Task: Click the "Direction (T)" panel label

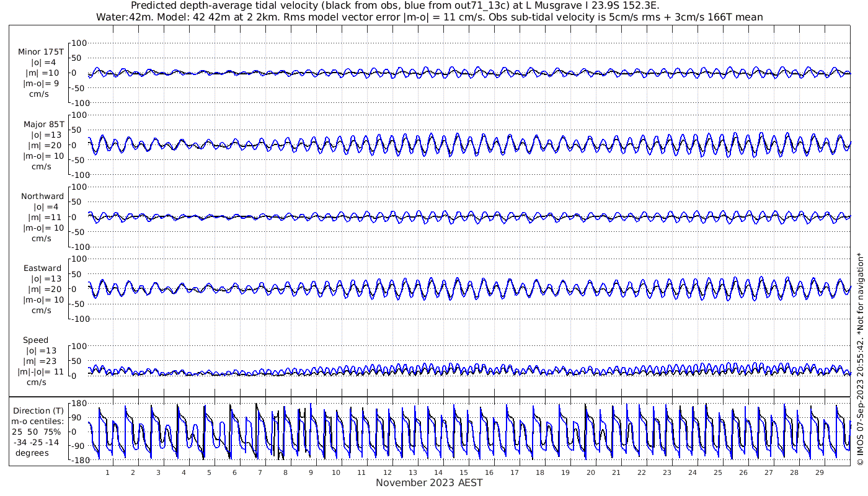Action: 38,411
